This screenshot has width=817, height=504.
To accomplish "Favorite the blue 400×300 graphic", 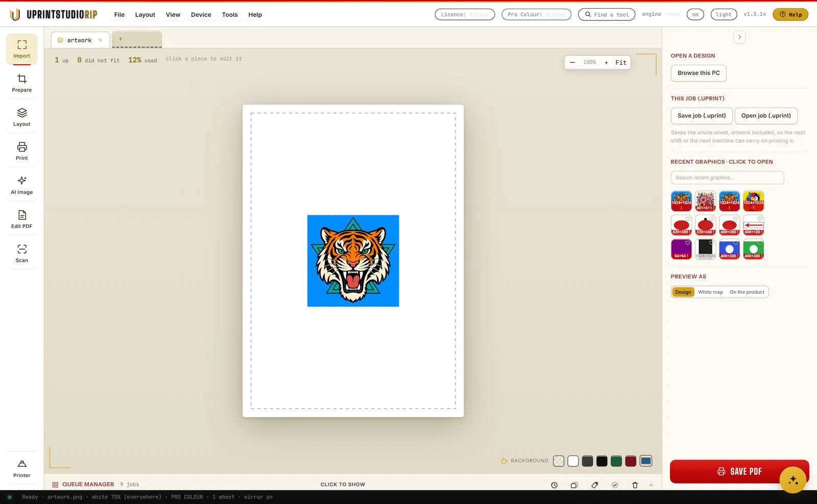I will coord(736,242).
